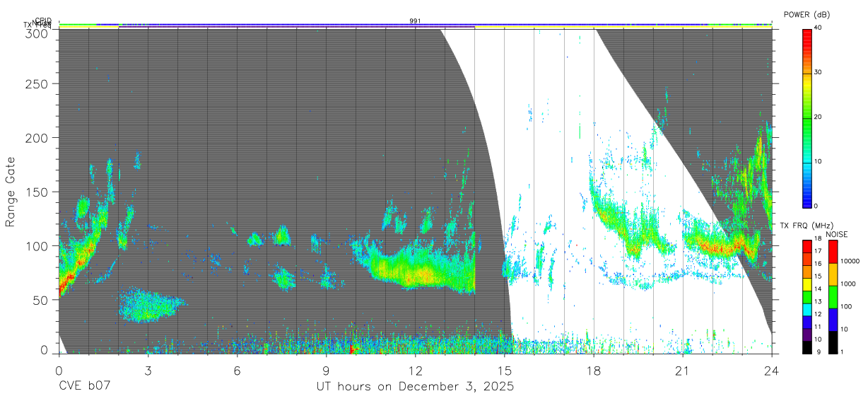Click the 18 tick on the UT hours axis

pyautogui.click(x=593, y=371)
